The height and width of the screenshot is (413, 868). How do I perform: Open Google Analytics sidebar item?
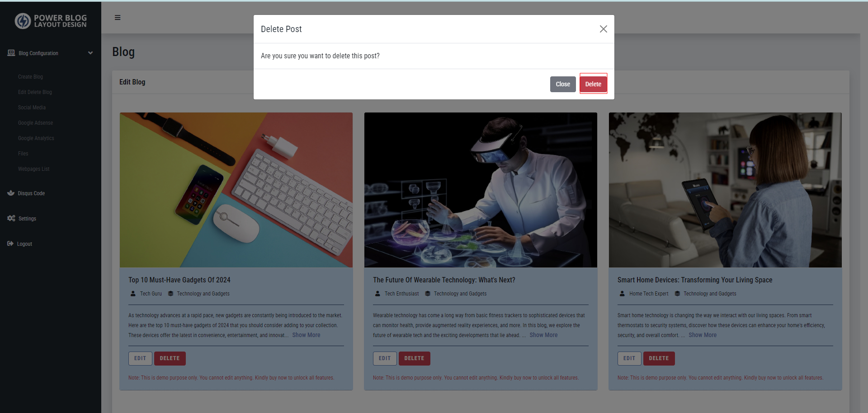36,138
